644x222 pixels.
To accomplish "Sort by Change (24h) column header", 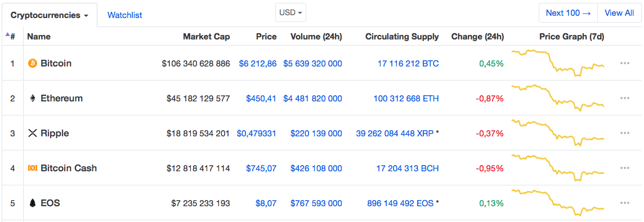I will [x=477, y=37].
